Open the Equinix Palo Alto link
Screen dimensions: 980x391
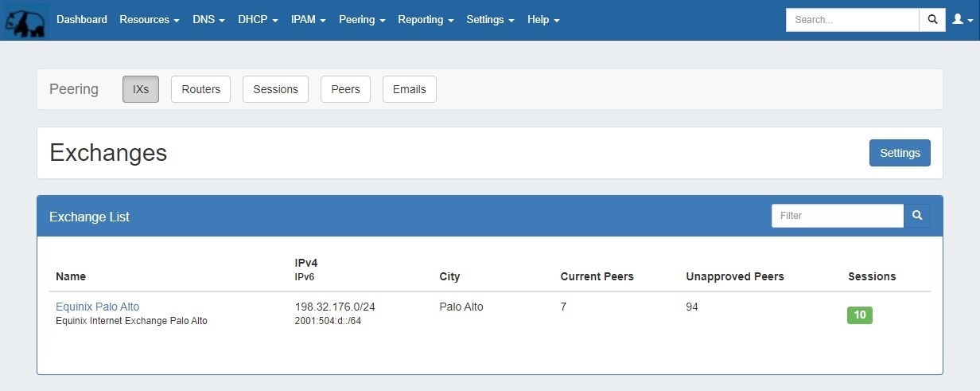pos(97,307)
